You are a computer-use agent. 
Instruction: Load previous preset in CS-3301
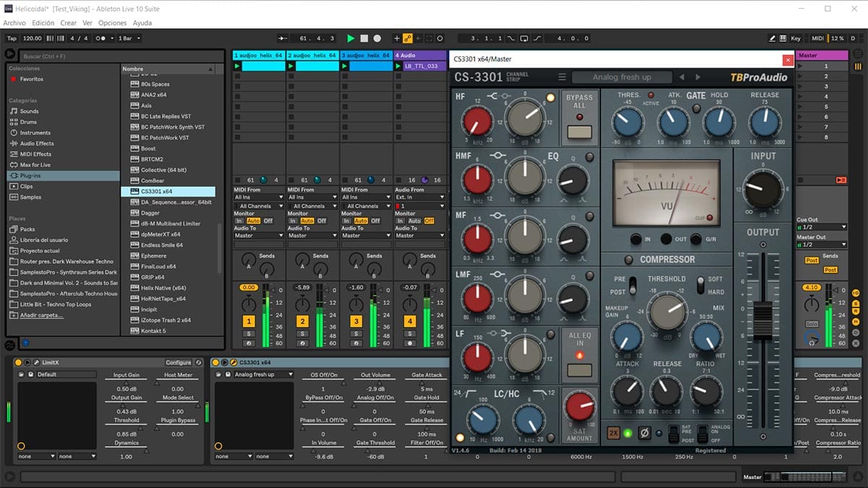681,77
